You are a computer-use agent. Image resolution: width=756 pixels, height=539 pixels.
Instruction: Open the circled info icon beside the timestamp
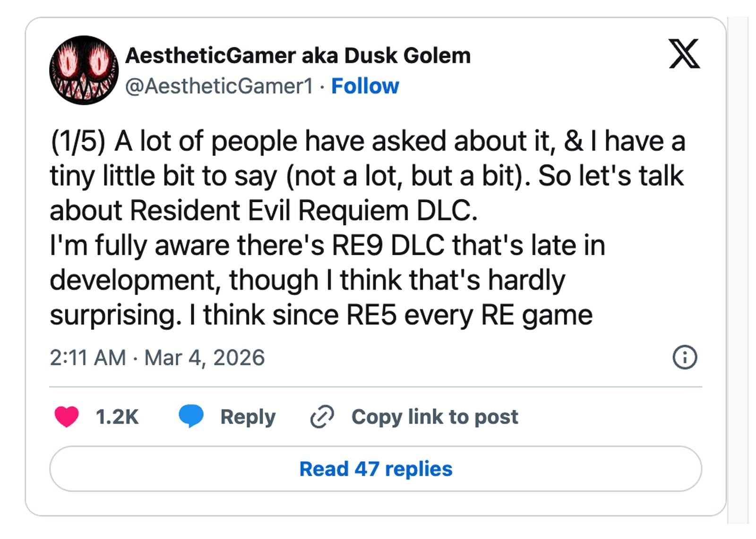point(684,357)
